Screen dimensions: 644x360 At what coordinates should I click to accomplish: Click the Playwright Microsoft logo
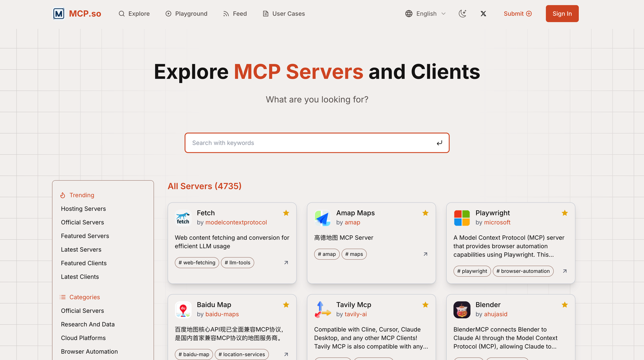462,218
